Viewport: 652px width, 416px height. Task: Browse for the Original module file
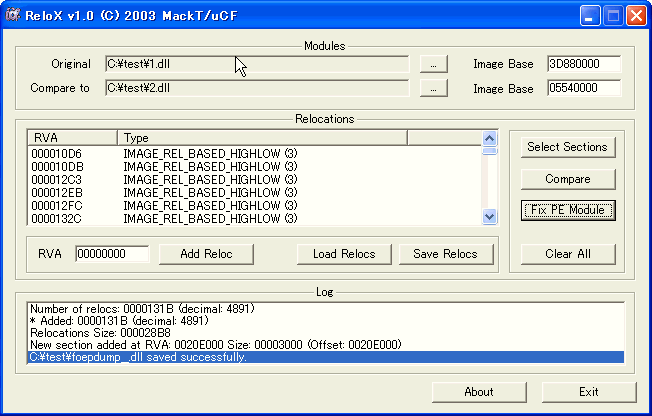tap(434, 64)
